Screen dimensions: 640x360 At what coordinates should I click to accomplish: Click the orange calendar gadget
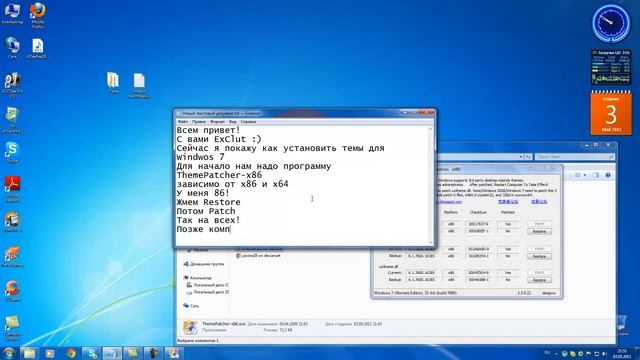611,113
